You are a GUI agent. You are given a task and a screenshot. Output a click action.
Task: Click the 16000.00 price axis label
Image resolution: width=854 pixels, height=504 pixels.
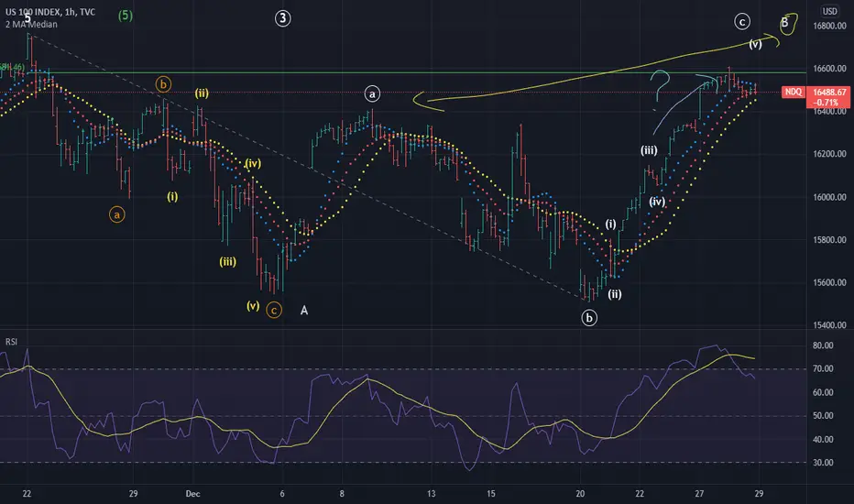(x=829, y=197)
